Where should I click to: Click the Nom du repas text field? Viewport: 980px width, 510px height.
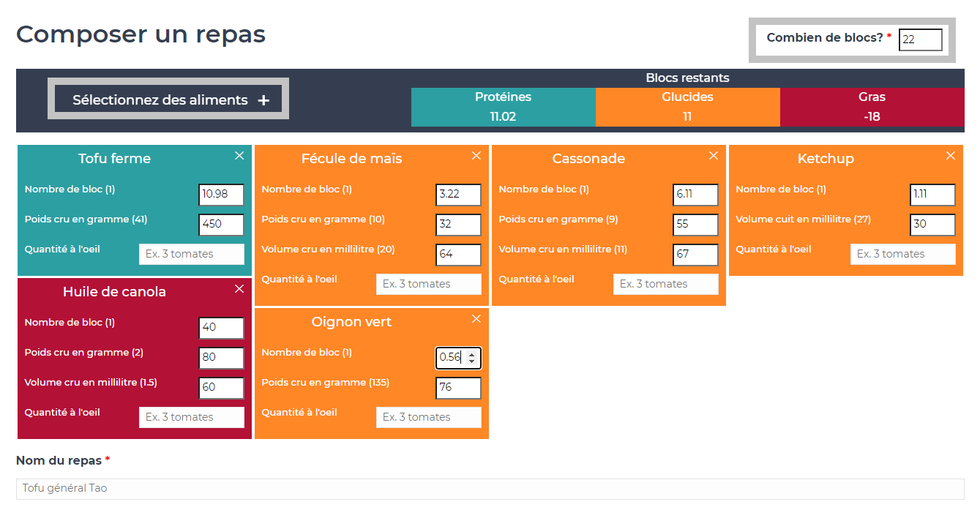click(490, 489)
